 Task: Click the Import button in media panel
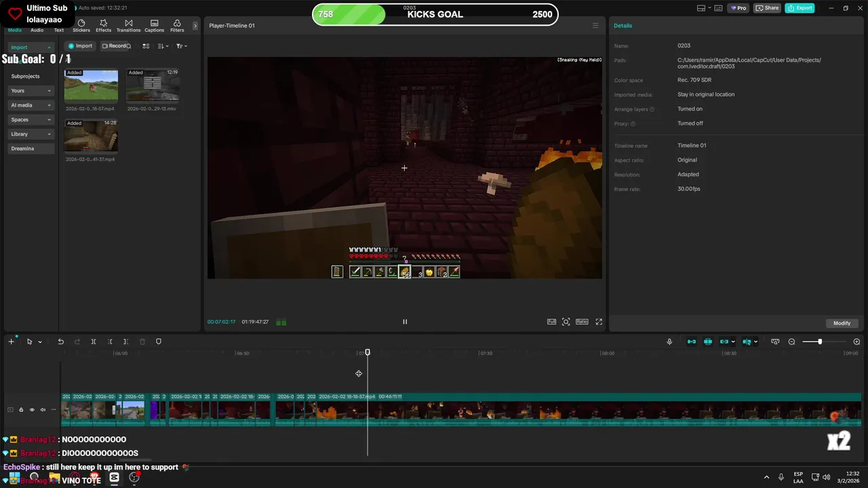click(80, 46)
